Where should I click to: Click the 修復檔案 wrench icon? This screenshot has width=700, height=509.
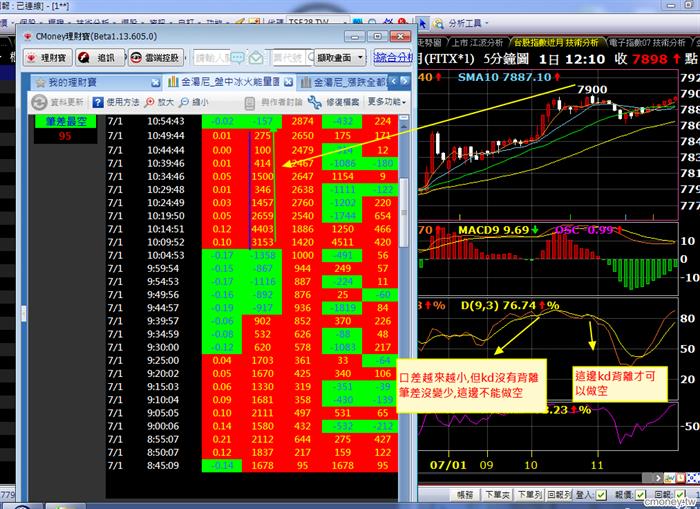pyautogui.click(x=314, y=102)
